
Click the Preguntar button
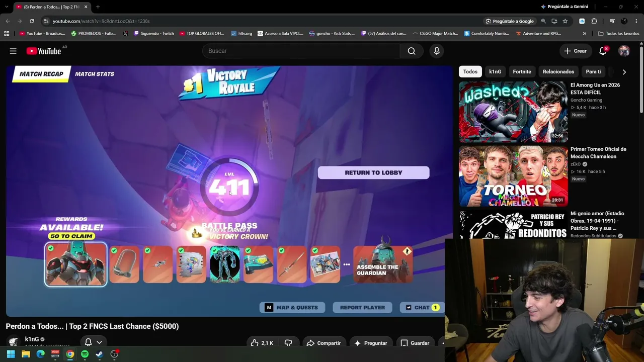[370, 343]
